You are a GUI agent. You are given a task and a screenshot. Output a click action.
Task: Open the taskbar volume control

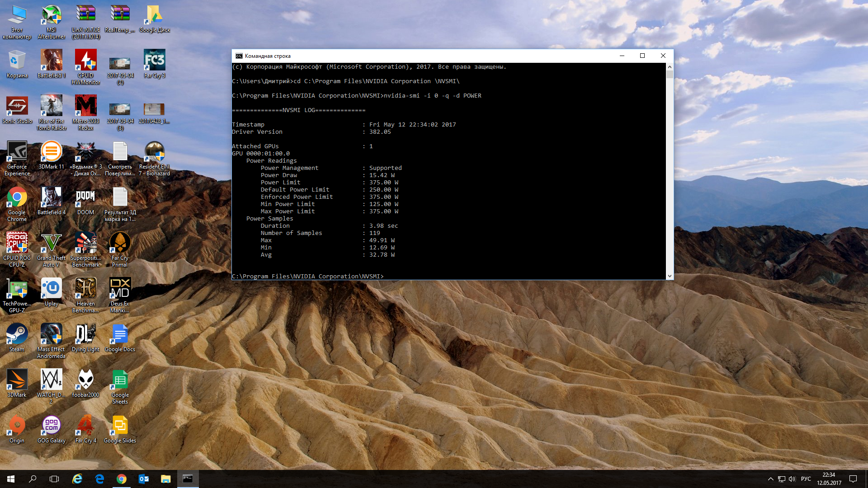(792, 479)
